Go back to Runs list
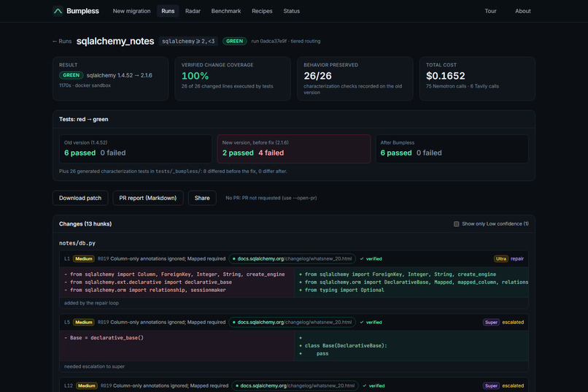 pyautogui.click(x=62, y=42)
